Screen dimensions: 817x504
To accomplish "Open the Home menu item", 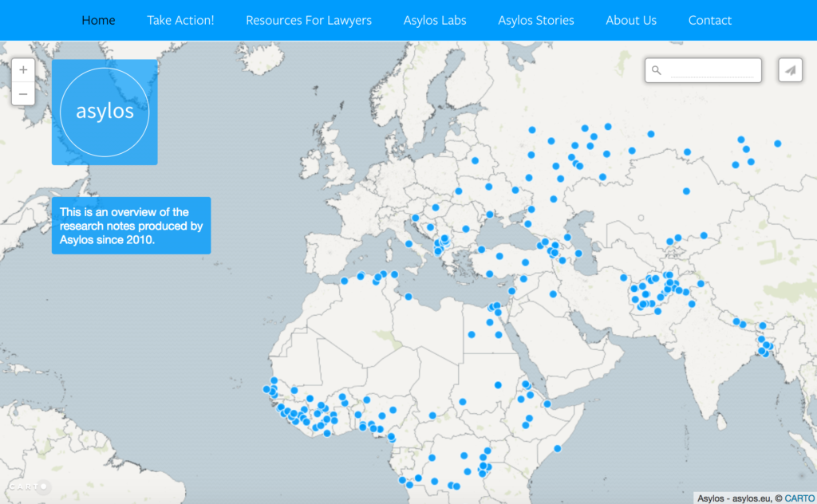I will click(98, 20).
